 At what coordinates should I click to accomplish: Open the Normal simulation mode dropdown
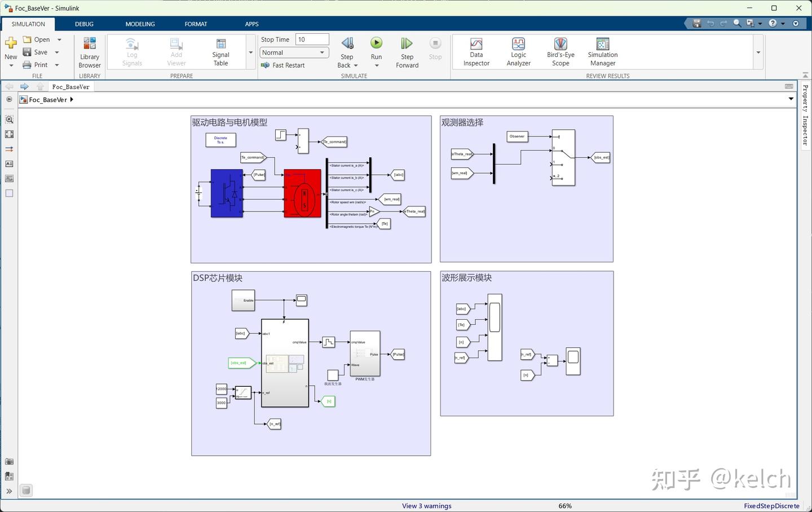[294, 52]
